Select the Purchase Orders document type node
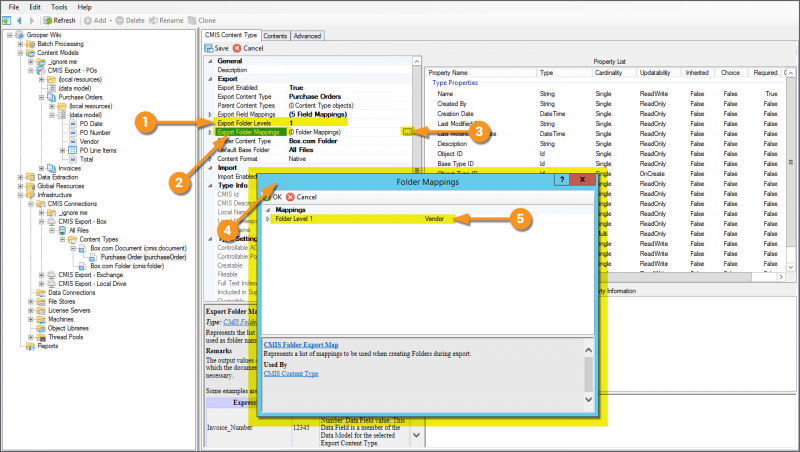The width and height of the screenshot is (800, 452). click(x=80, y=97)
